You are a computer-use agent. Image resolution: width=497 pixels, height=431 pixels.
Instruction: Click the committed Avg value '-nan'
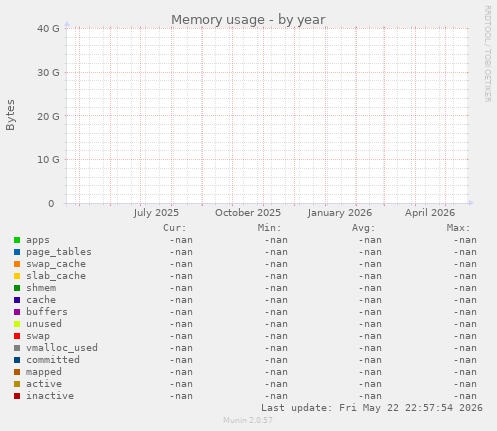point(370,360)
